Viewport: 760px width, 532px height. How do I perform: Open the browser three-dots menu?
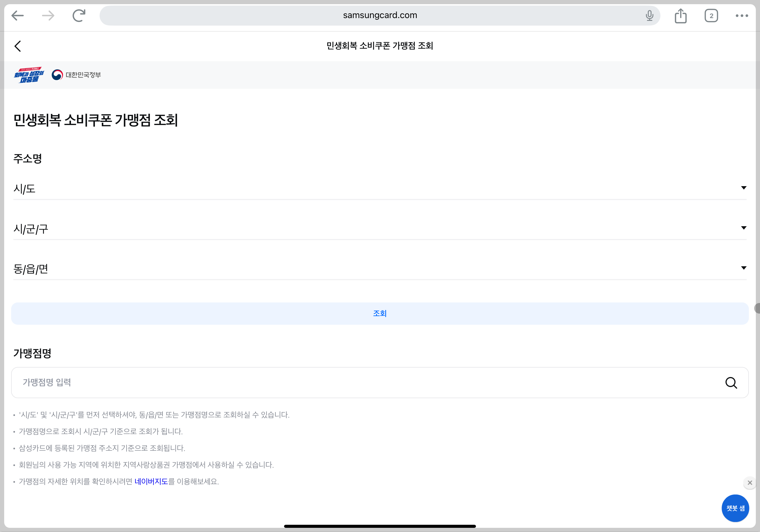[x=741, y=16]
